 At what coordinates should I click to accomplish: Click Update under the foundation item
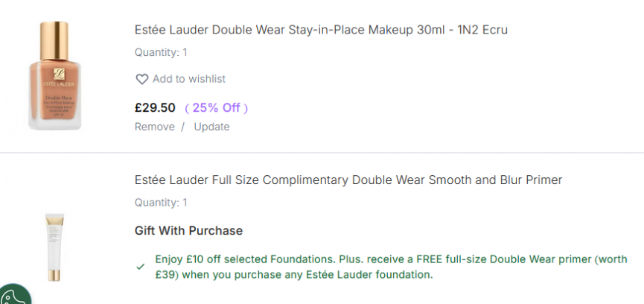pyautogui.click(x=211, y=127)
